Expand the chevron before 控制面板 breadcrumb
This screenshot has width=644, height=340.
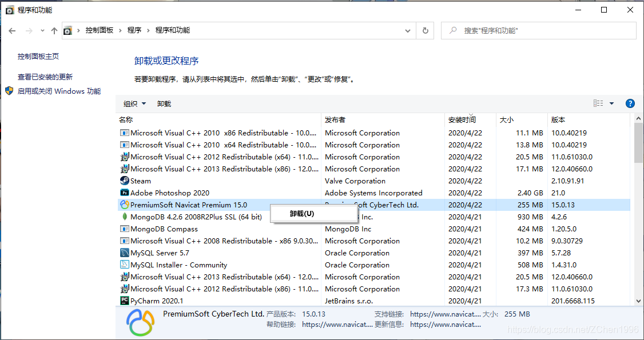(78, 30)
